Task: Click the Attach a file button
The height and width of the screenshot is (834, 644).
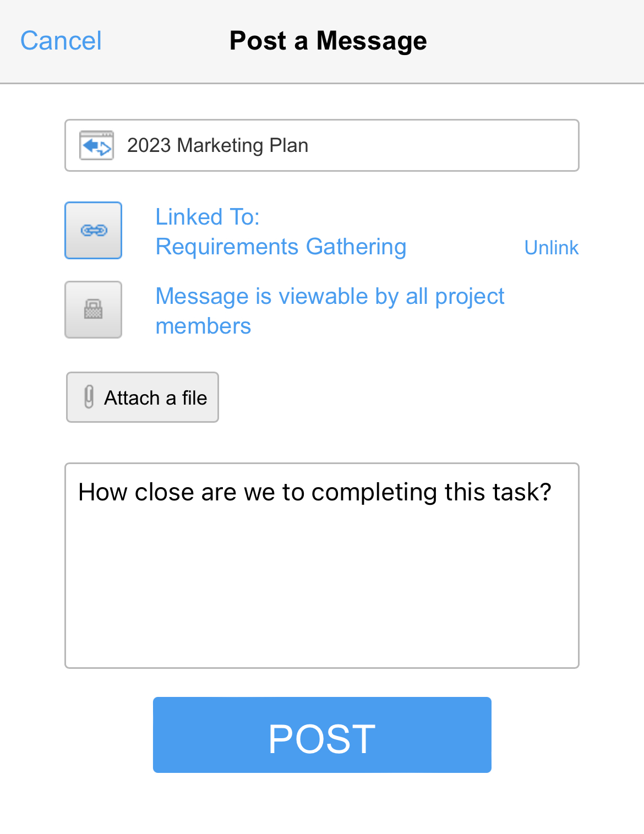Action: click(x=143, y=397)
